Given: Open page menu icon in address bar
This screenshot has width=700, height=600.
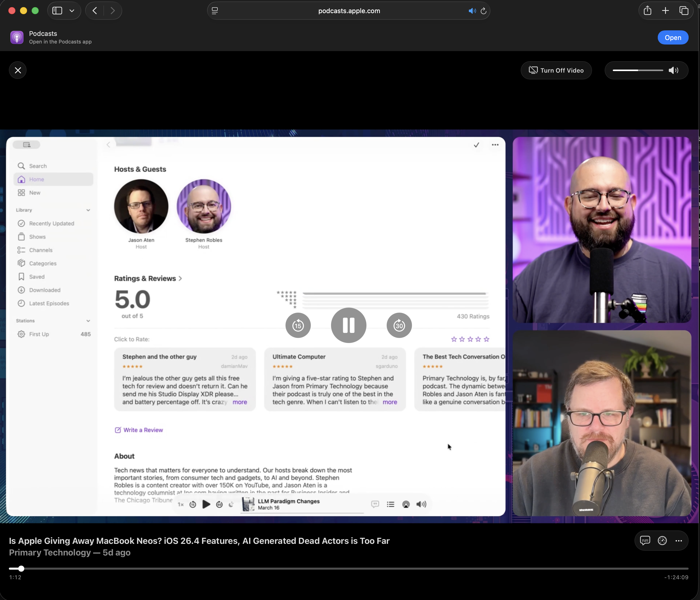Looking at the screenshot, I should (x=215, y=11).
